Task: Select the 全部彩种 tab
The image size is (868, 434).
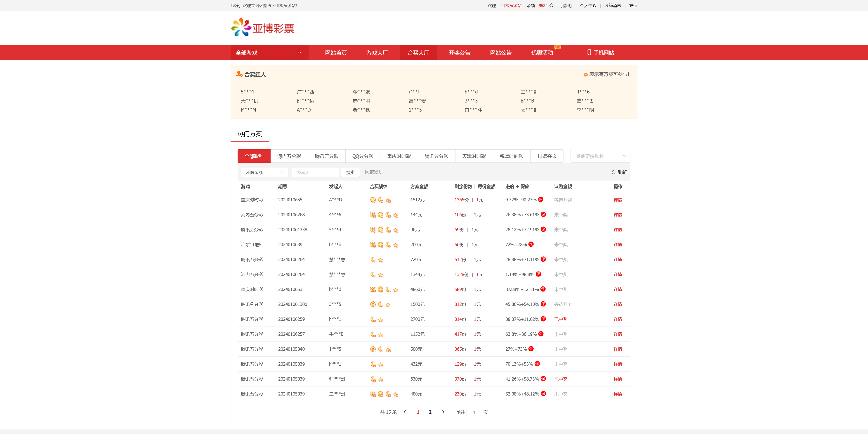Action: pos(254,156)
